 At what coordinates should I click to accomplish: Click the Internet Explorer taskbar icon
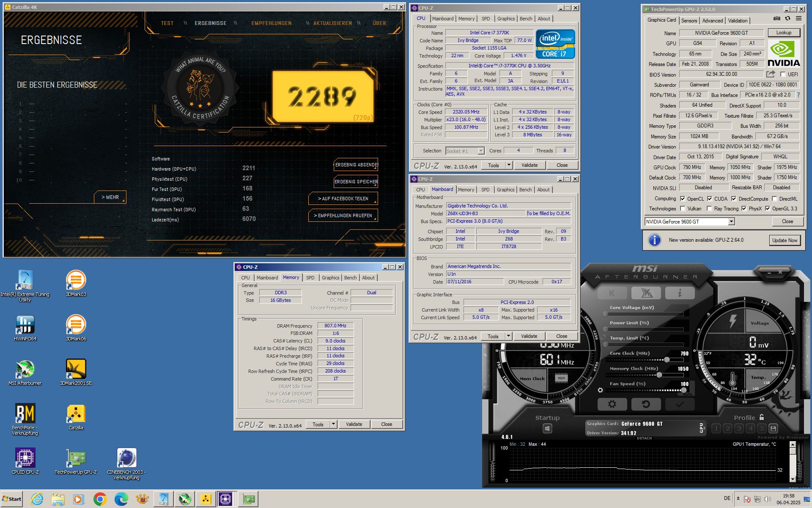pyautogui.click(x=37, y=500)
